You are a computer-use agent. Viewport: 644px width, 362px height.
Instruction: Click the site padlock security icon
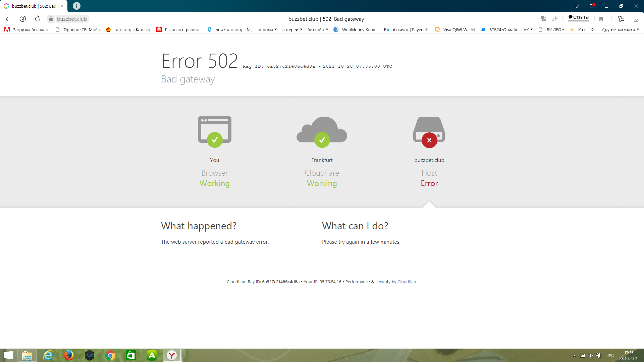[x=51, y=19]
